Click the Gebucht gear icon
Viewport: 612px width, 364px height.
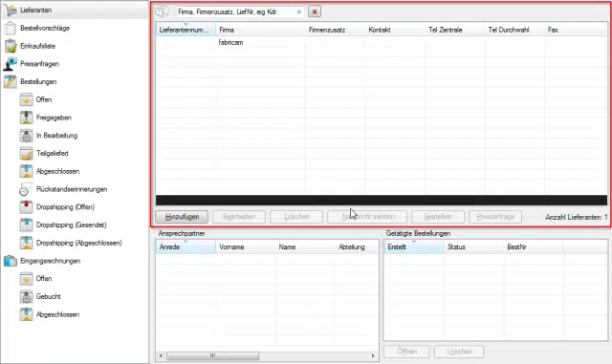[26, 297]
